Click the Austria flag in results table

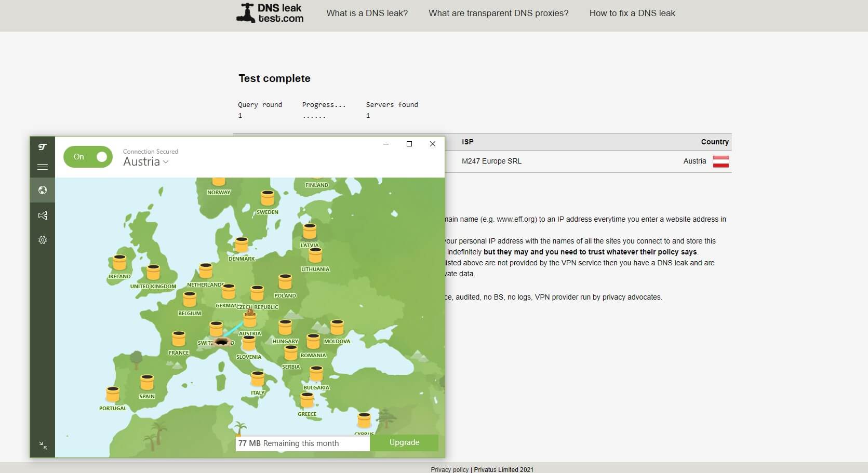click(x=721, y=161)
